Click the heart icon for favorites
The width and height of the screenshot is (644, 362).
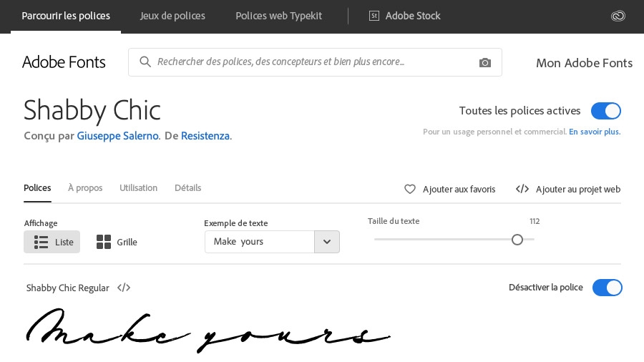click(x=409, y=189)
